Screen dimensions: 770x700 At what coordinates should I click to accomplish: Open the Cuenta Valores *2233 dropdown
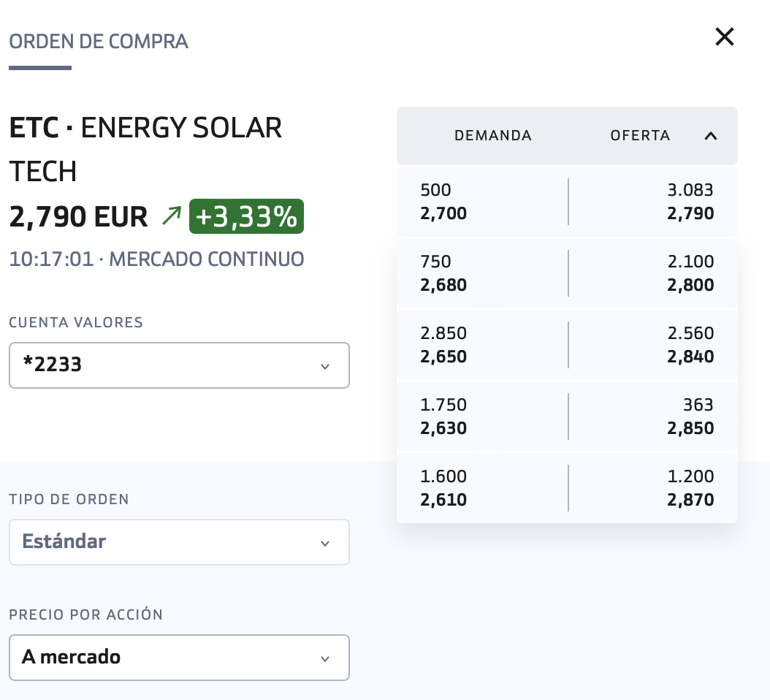tap(179, 365)
